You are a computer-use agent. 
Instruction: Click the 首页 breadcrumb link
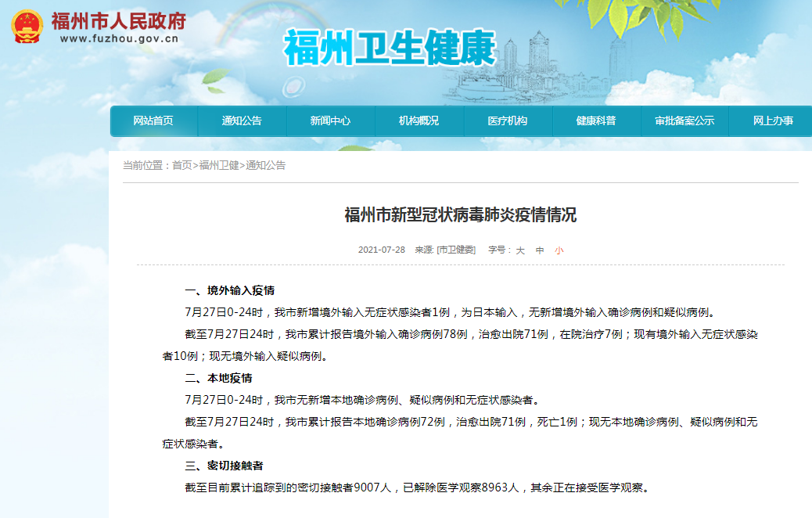point(181,165)
